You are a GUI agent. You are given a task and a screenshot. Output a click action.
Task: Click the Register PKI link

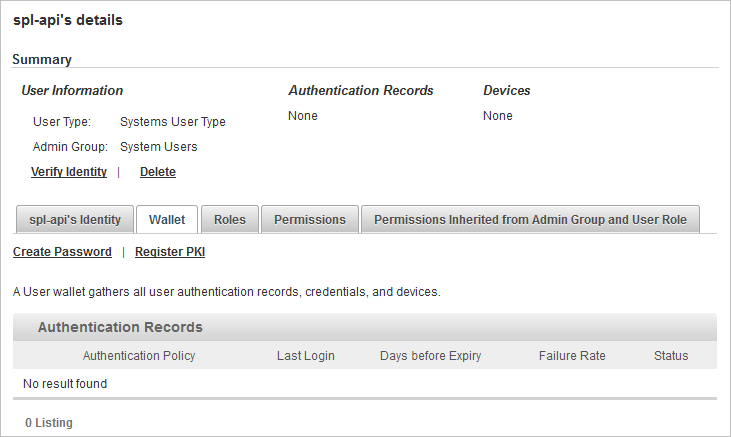[170, 251]
